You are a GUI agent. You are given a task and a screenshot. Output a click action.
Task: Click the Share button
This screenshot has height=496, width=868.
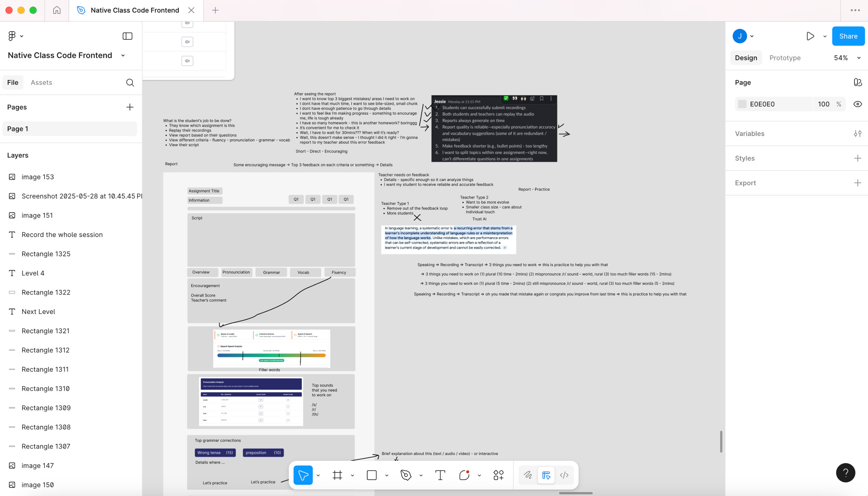pos(848,36)
